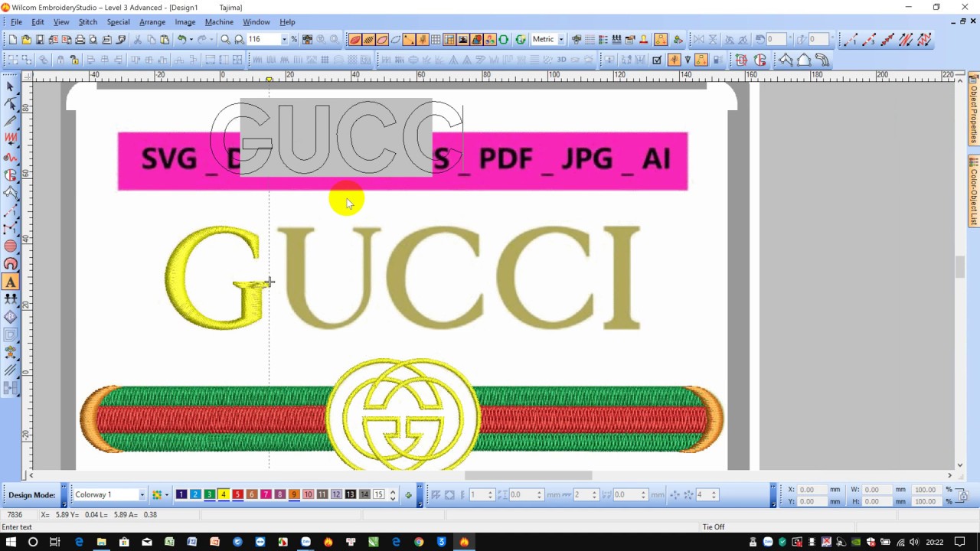Open the Help menu

pos(287,21)
